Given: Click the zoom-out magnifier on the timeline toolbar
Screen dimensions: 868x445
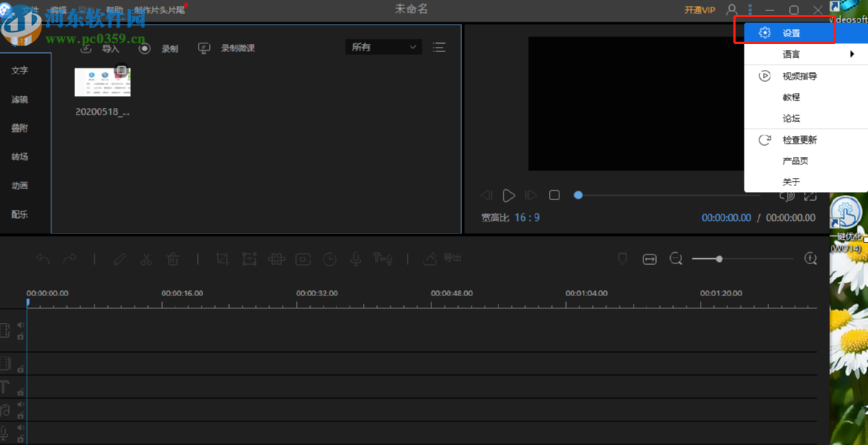Looking at the screenshot, I should pos(675,259).
